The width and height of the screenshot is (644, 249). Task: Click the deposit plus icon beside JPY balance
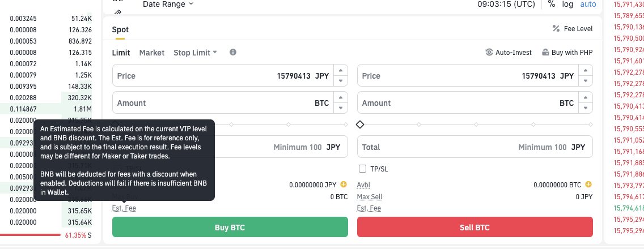coord(344,184)
